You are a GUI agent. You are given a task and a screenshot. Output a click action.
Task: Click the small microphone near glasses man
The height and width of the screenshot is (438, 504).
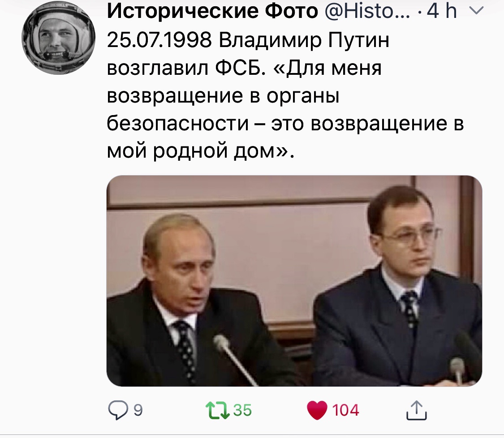pos(457,369)
